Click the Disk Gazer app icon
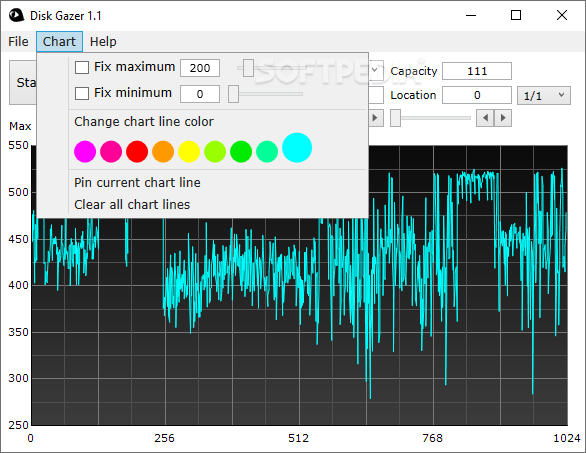Screen dimensions: 586x453 (x=16, y=16)
